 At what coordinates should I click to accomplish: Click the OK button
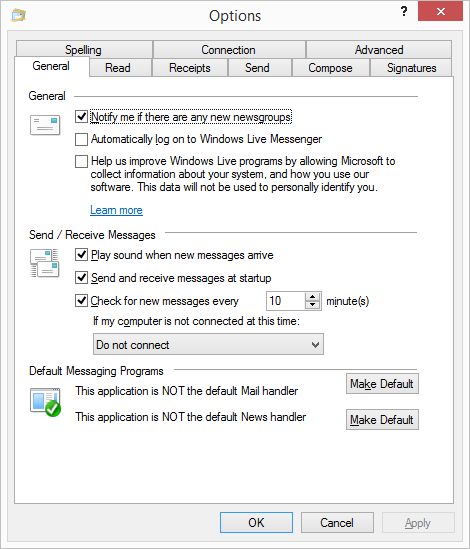pos(256,522)
